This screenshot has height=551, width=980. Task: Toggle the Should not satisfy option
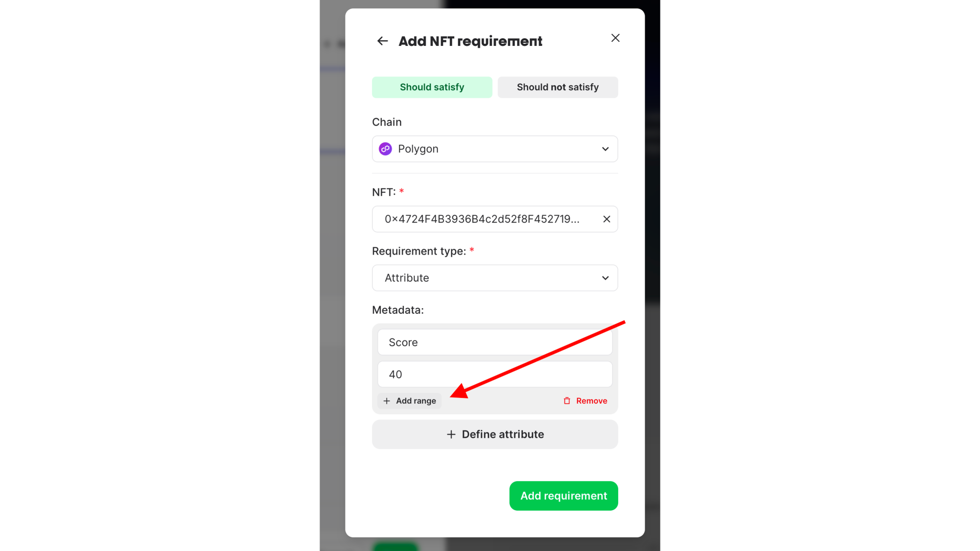557,87
